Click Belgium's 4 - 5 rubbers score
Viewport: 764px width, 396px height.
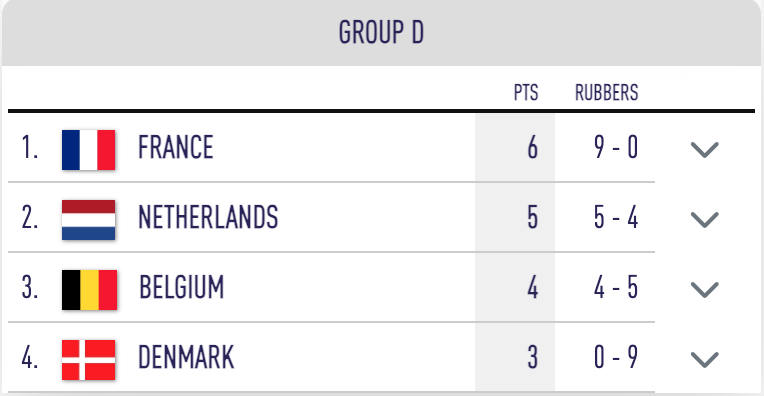click(616, 287)
